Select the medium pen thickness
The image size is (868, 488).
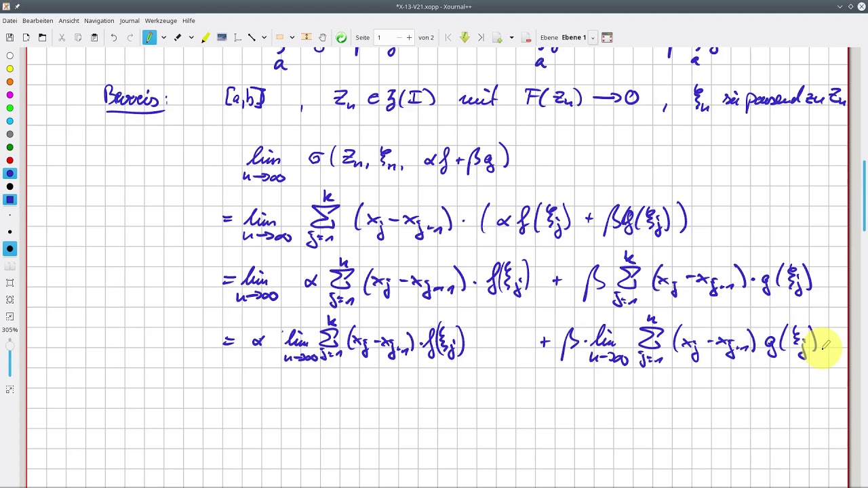click(9, 232)
